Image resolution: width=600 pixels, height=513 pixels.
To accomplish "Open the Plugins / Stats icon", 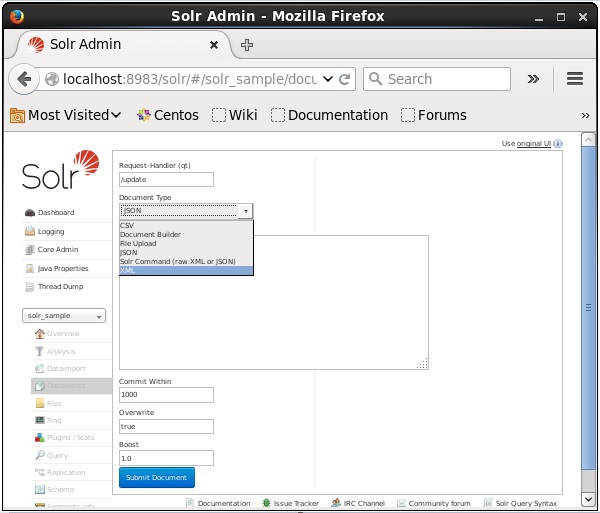I will pyautogui.click(x=39, y=437).
